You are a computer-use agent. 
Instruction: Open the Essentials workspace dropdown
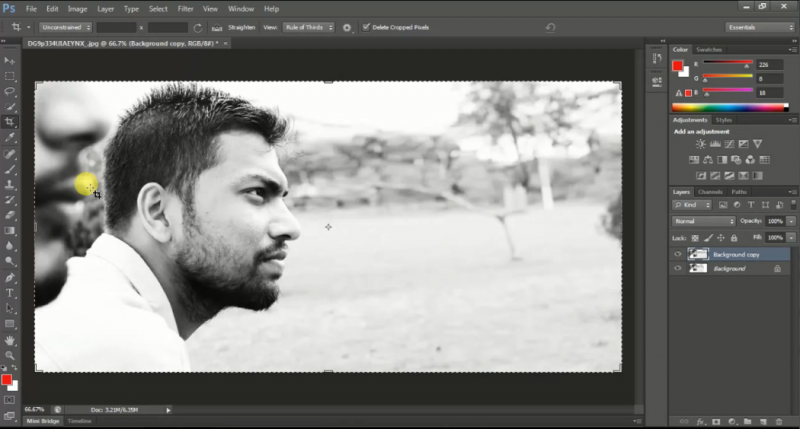(x=760, y=28)
